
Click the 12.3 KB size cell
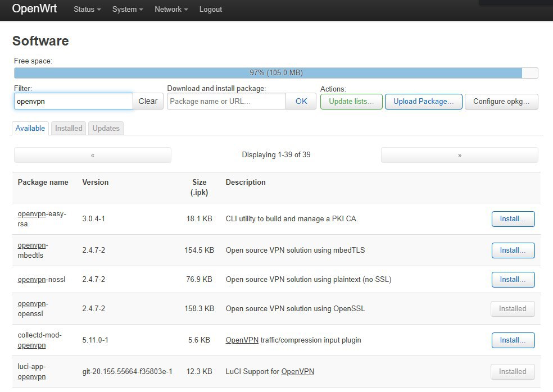click(200, 372)
